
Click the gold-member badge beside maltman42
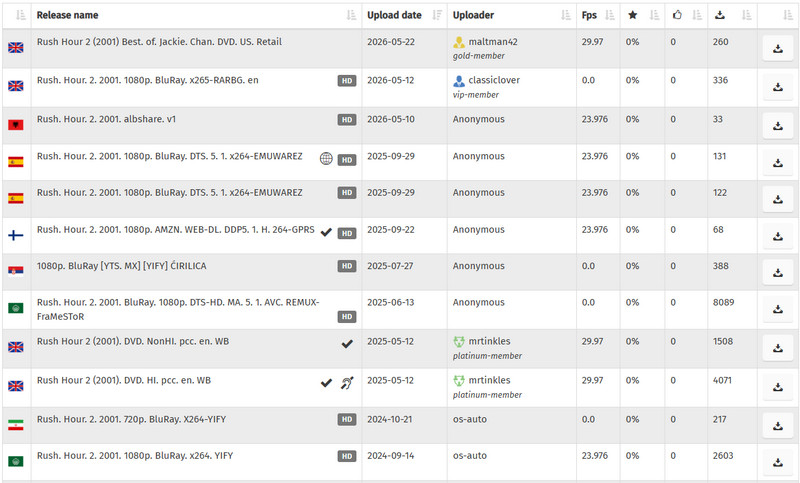click(x=459, y=43)
